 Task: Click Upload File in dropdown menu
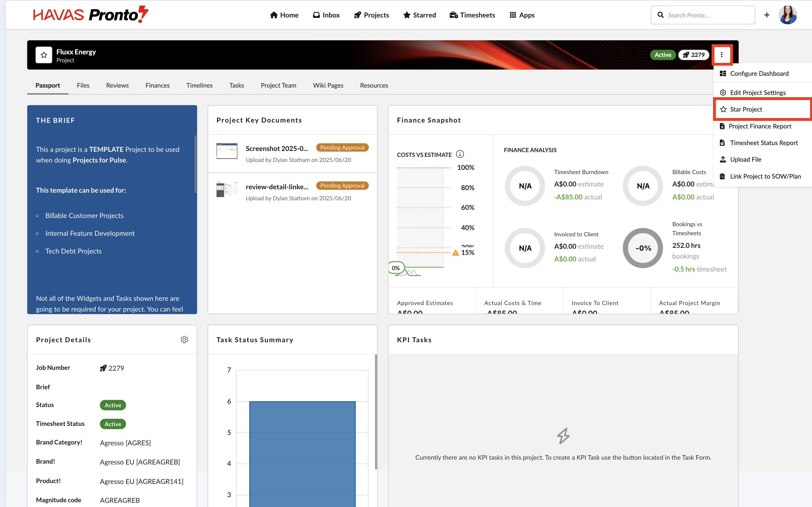coord(745,160)
